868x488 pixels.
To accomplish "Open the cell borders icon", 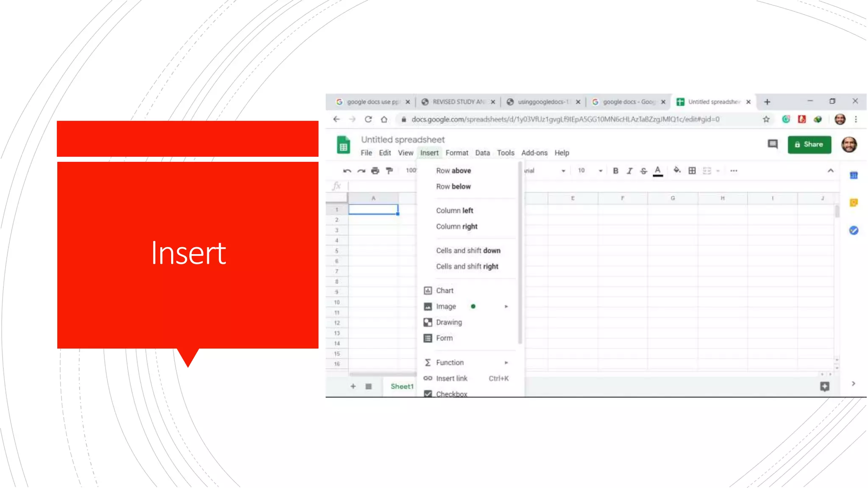I will (x=692, y=171).
